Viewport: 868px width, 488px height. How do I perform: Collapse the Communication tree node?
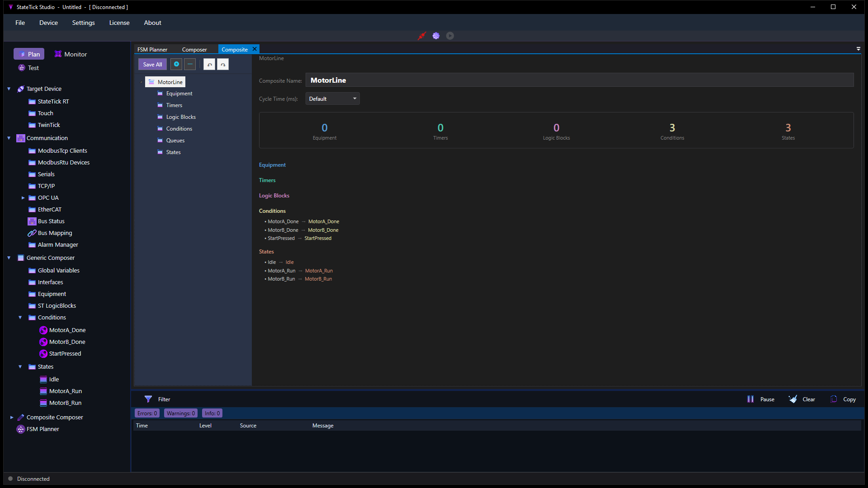(x=9, y=138)
